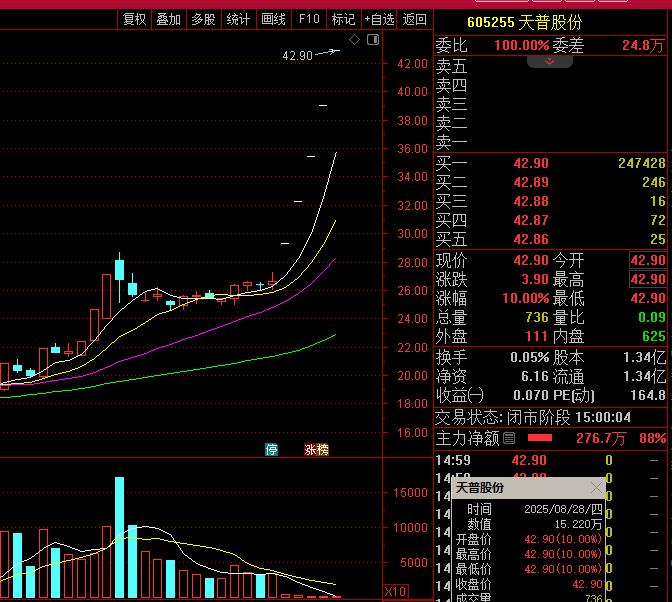This screenshot has width=672, height=602.
Task: Select 买五 bid price 42.86
Action: [531, 239]
